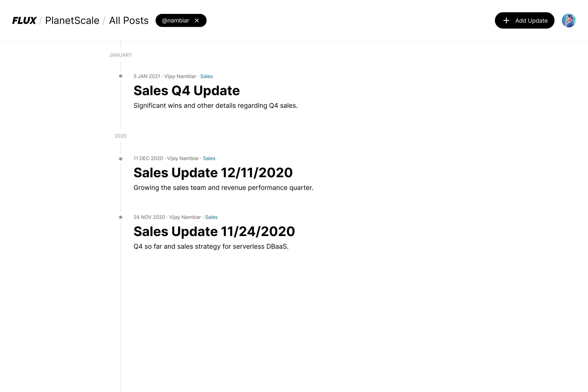Click the plus icon in Add Update

click(506, 20)
